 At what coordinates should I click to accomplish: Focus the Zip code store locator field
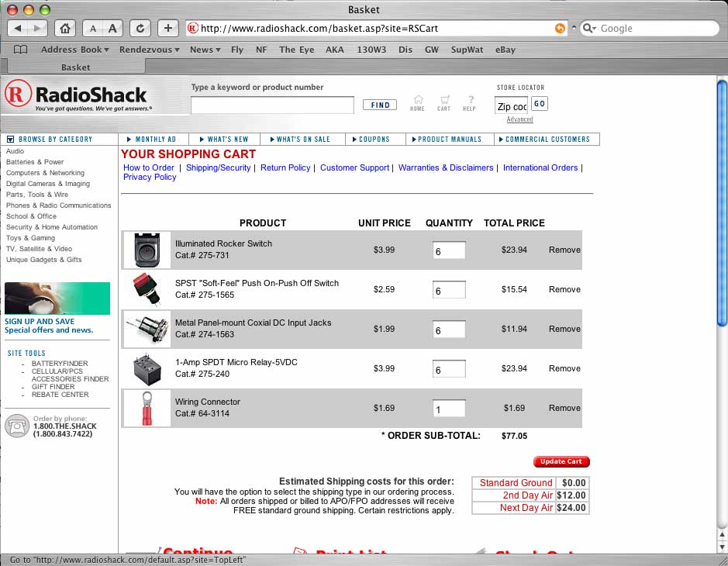(x=511, y=105)
